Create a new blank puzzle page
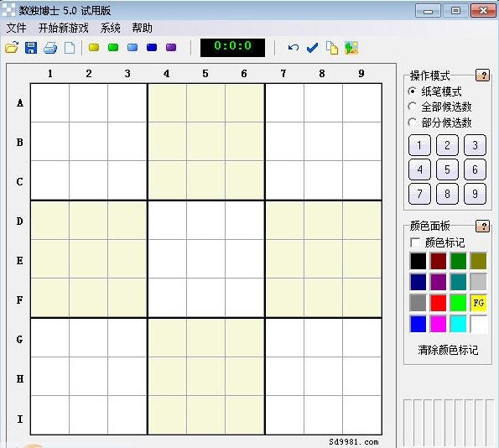This screenshot has width=499, height=448. 70,48
